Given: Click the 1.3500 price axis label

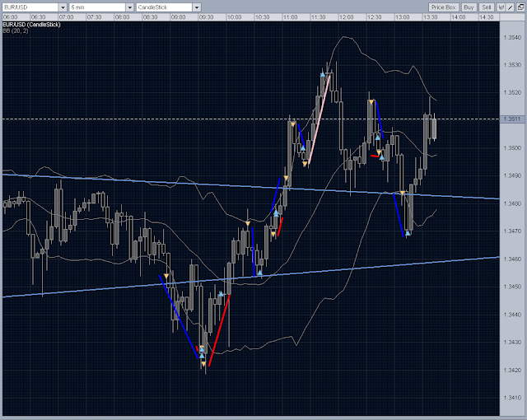Looking at the screenshot, I should tap(512, 148).
